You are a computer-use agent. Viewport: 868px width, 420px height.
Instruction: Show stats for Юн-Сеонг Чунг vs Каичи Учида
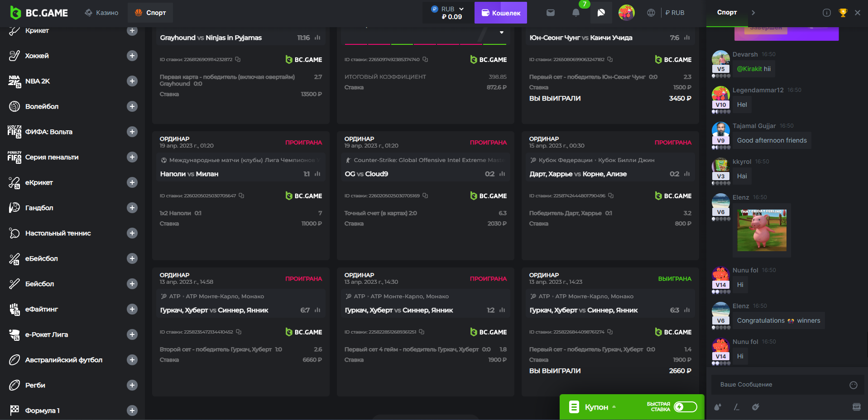[x=687, y=38]
